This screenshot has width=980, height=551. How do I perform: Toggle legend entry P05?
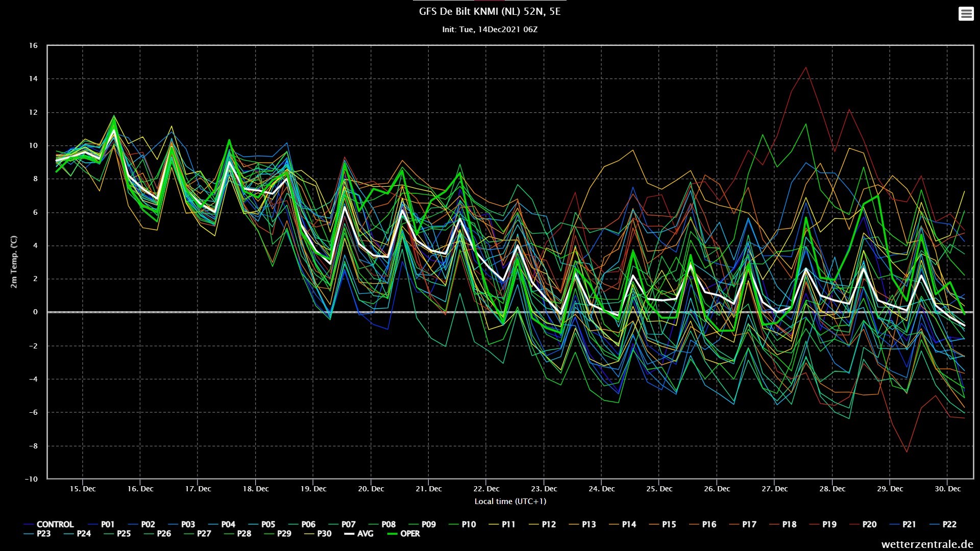[261, 524]
